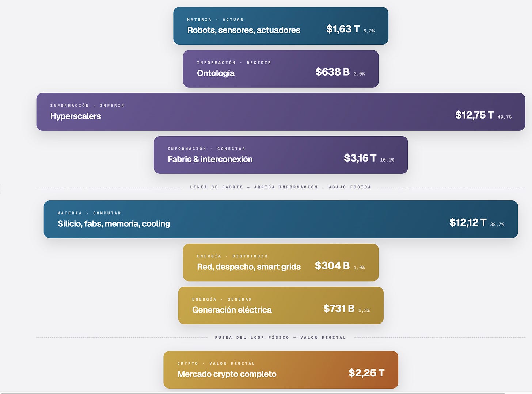Screen dimensions: 532x394
Task: Click the Fuera del loop físico label
Action: click(280, 338)
